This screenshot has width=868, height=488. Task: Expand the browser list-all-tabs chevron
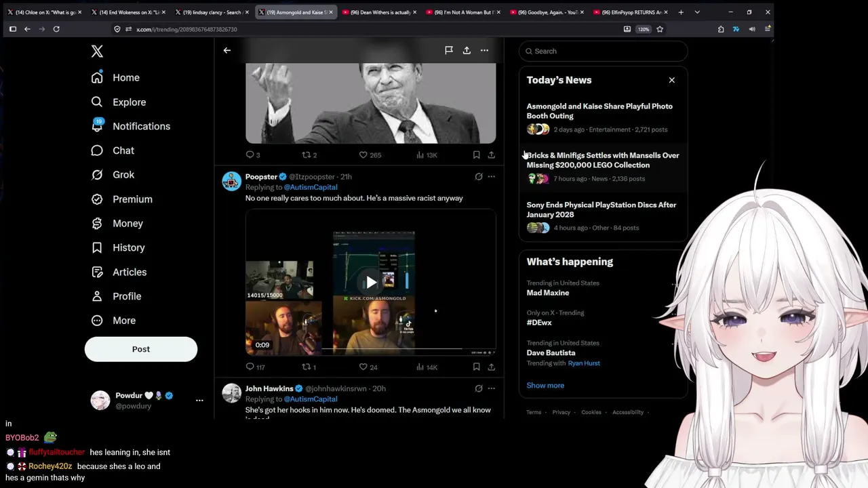697,12
